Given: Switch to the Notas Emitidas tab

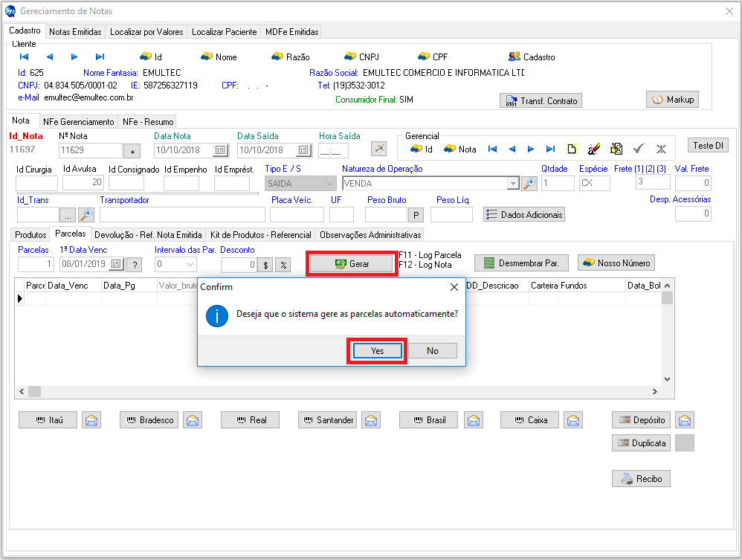Looking at the screenshot, I should [74, 32].
